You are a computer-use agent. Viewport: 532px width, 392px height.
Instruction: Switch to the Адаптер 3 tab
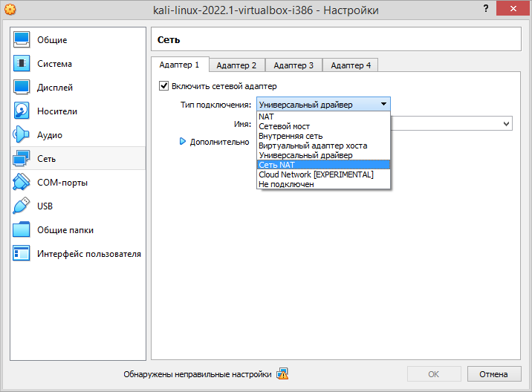click(293, 65)
